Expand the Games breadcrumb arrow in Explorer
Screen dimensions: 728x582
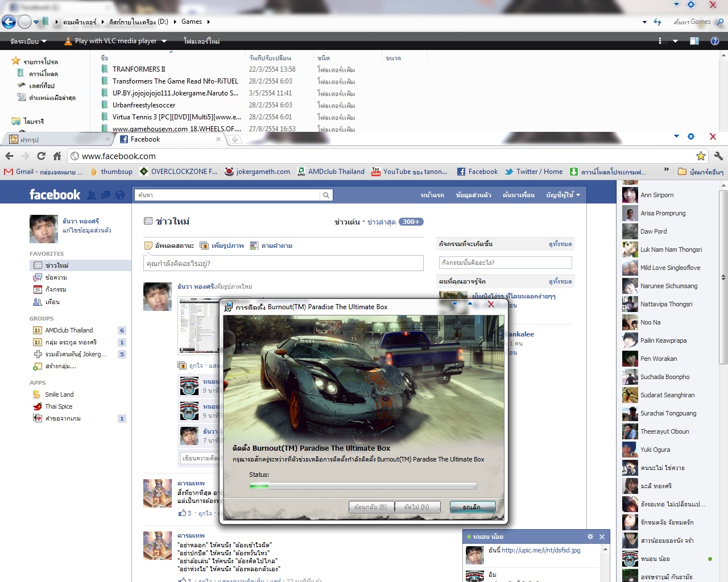click(208, 22)
